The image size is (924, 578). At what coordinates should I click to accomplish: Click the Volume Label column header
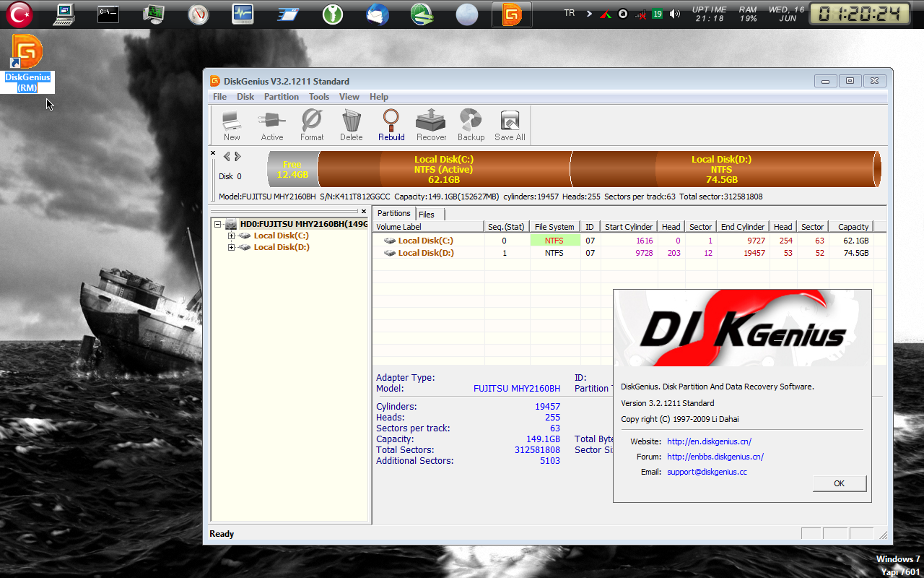coord(428,227)
